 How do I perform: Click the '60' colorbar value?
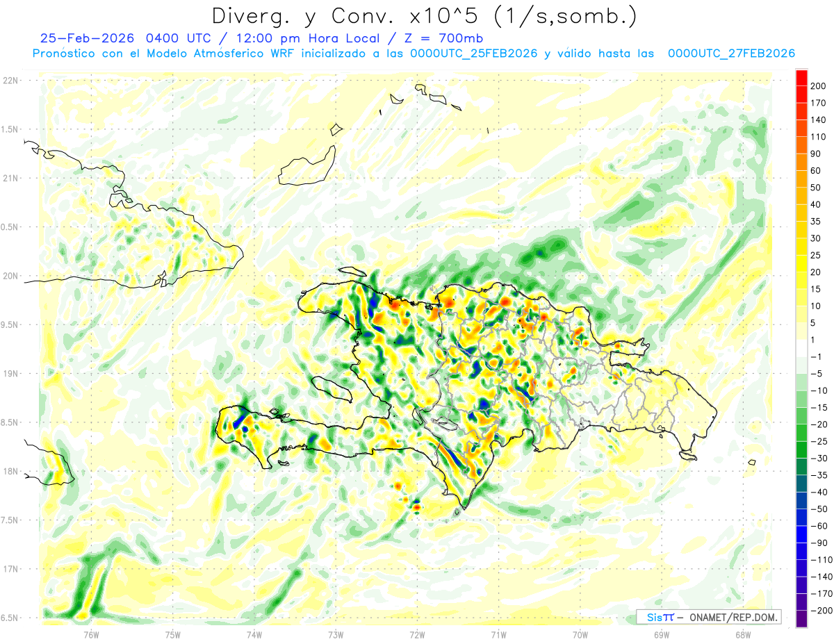(816, 170)
